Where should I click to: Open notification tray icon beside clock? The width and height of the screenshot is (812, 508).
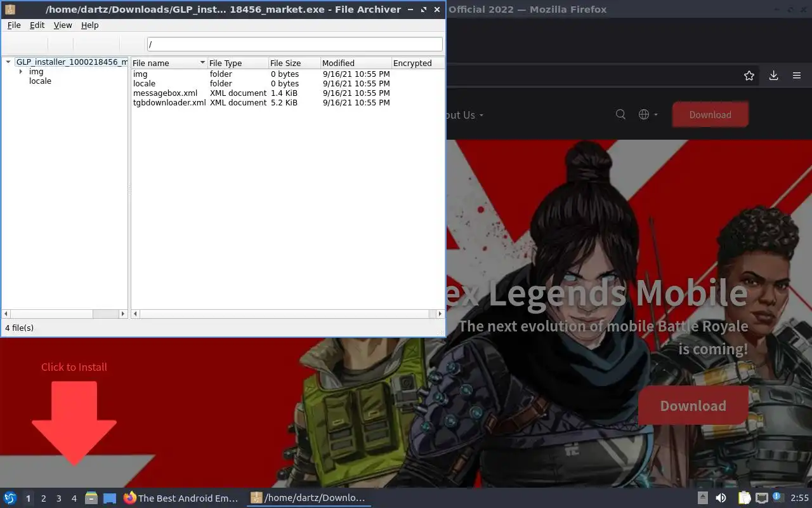pyautogui.click(x=778, y=498)
